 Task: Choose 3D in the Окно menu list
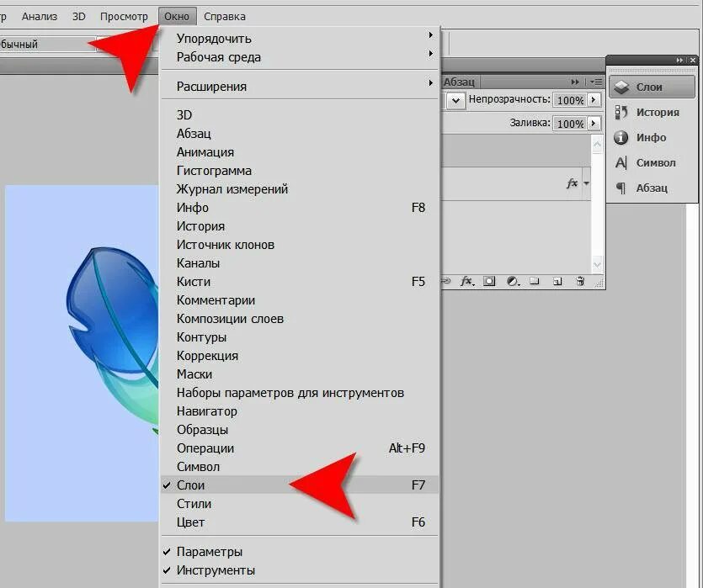(x=300, y=115)
